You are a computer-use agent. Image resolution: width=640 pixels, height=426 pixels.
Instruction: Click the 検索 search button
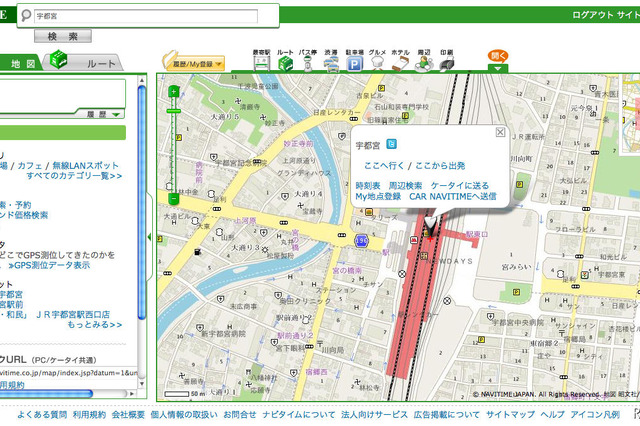(63, 36)
